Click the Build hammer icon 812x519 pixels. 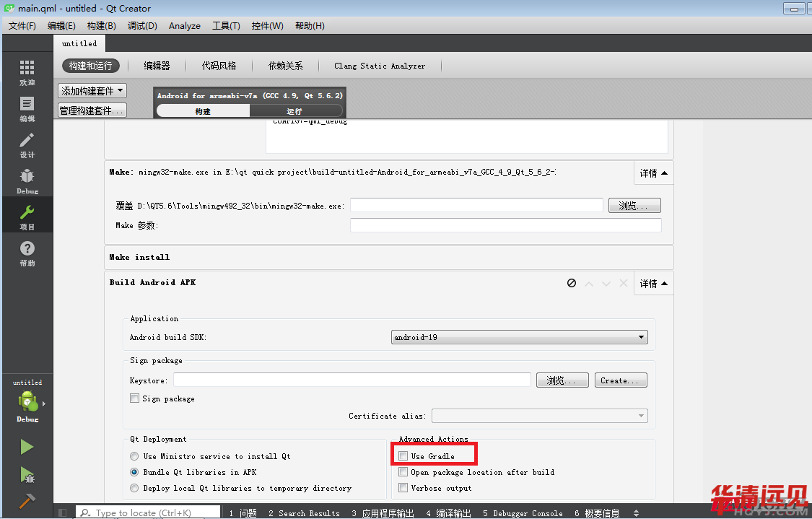(x=27, y=501)
